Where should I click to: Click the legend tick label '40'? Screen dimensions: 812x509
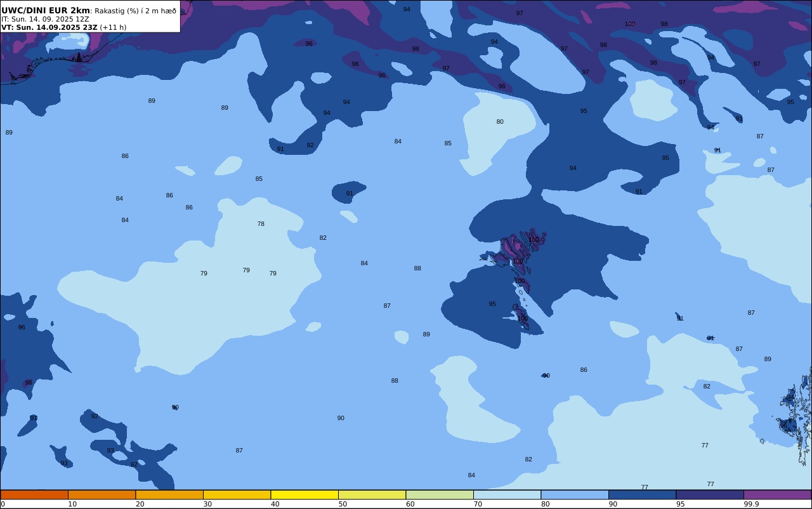point(275,504)
